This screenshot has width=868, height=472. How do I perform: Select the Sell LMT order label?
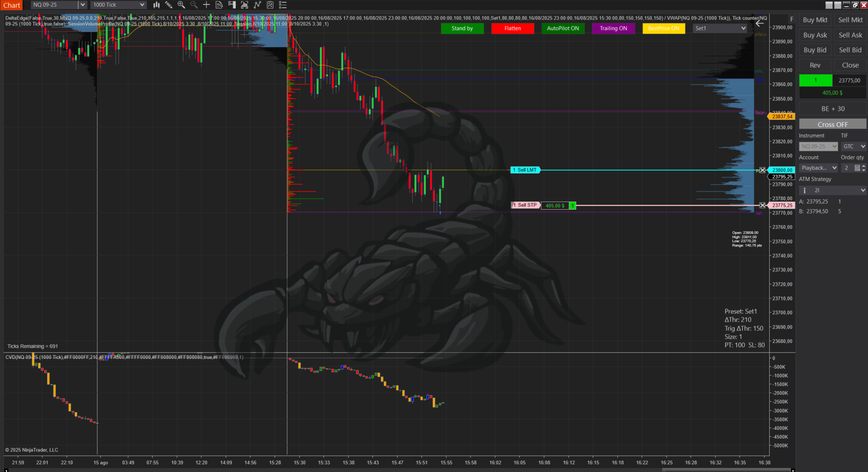coord(526,170)
